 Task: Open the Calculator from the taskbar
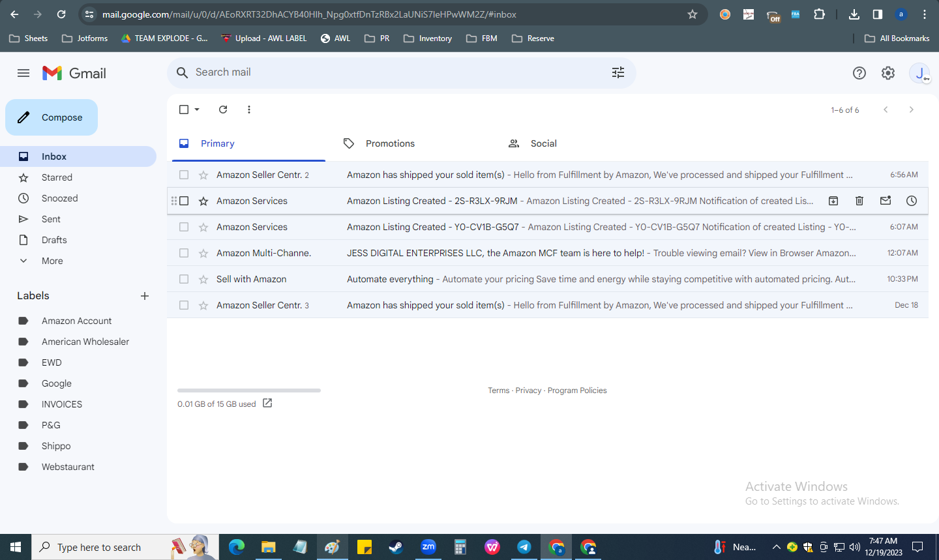pyautogui.click(x=460, y=547)
